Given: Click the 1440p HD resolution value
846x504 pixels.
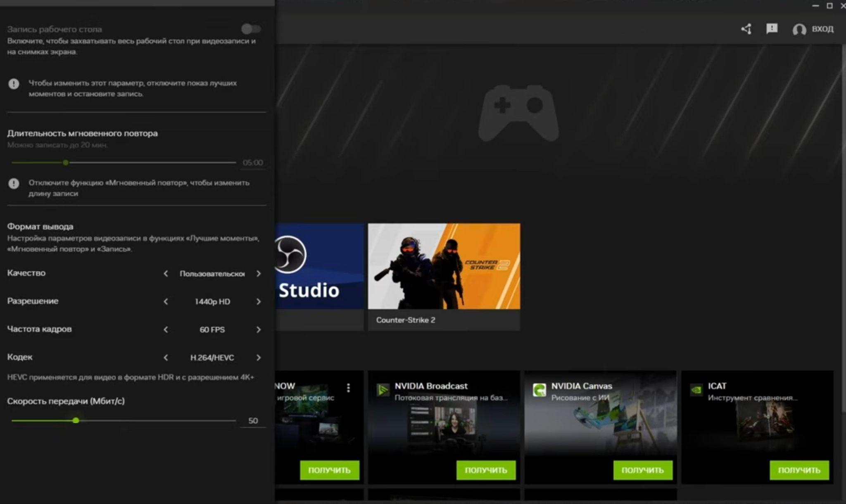Looking at the screenshot, I should (212, 302).
